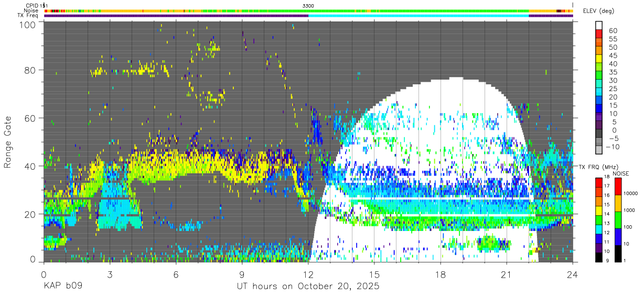Image resolution: width=644 pixels, height=297 pixels.
Task: Click NOISE black swatch between 1 and 10
Action: (618, 254)
